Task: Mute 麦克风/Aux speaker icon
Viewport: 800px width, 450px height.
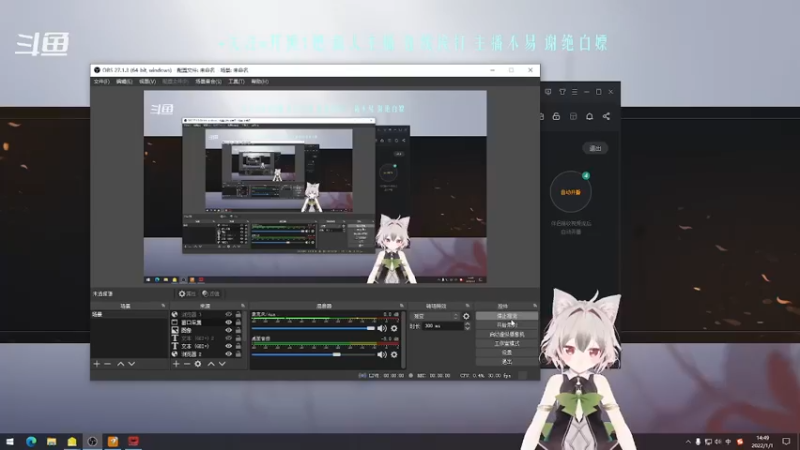Action: pos(382,328)
